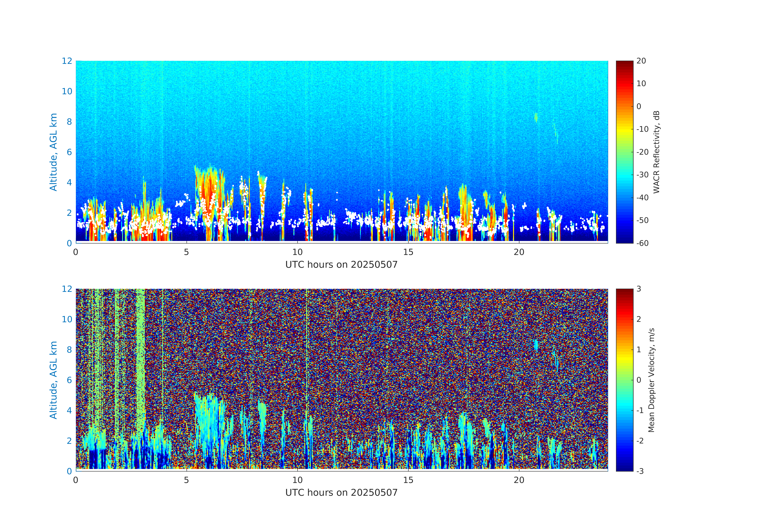Click the x-axis tick 10 on the top plot
The image size is (775, 532).
(x=297, y=252)
